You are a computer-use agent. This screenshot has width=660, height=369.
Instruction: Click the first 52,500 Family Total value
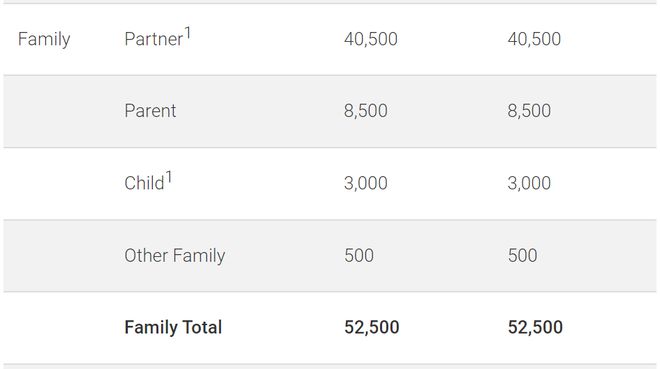(x=371, y=327)
